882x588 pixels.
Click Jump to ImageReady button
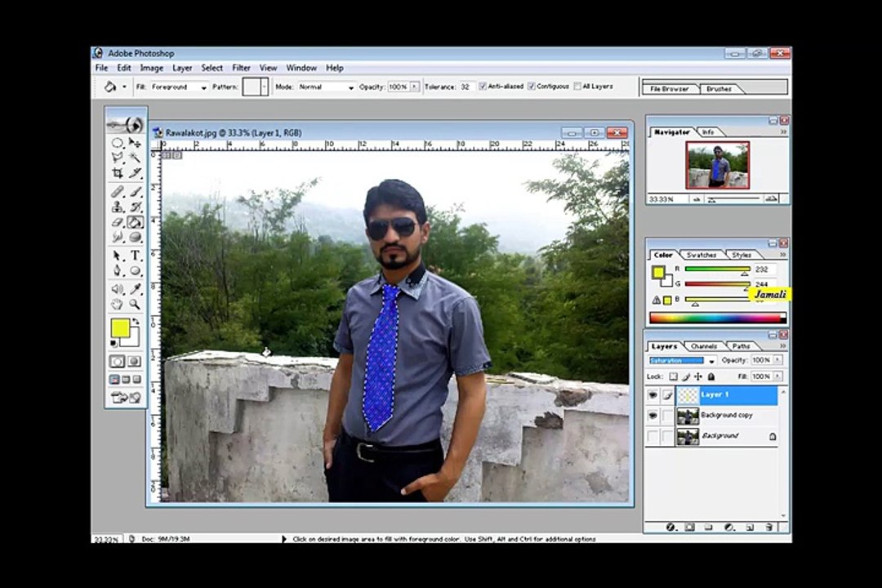pos(127,398)
